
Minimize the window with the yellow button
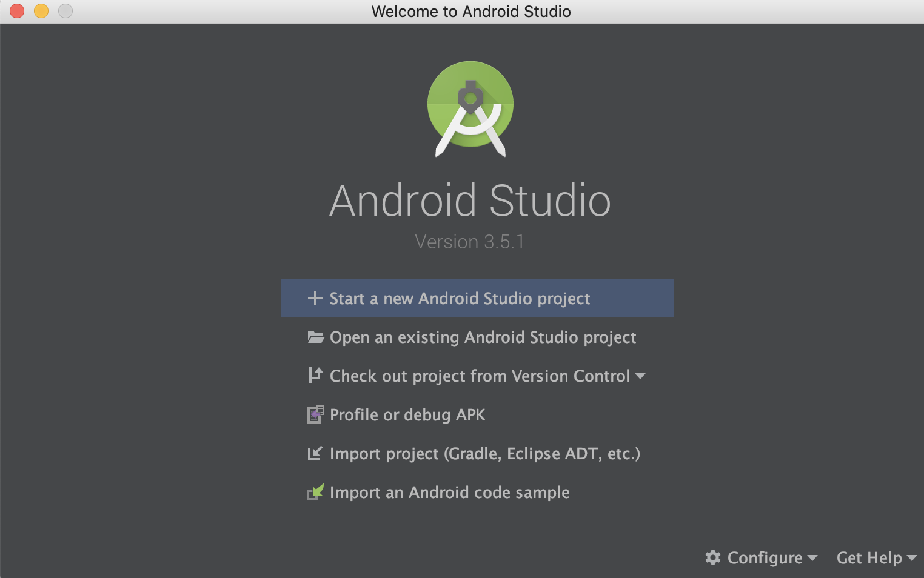pyautogui.click(x=41, y=11)
